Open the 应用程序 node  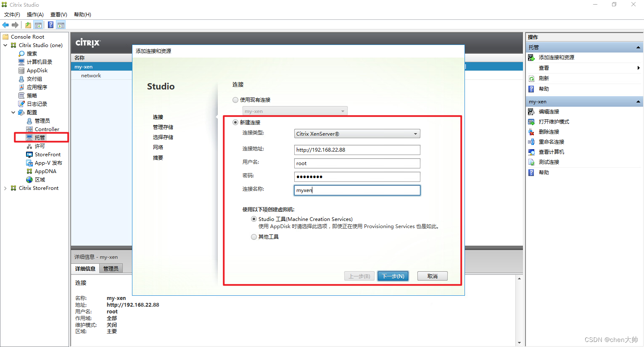pyautogui.click(x=37, y=87)
